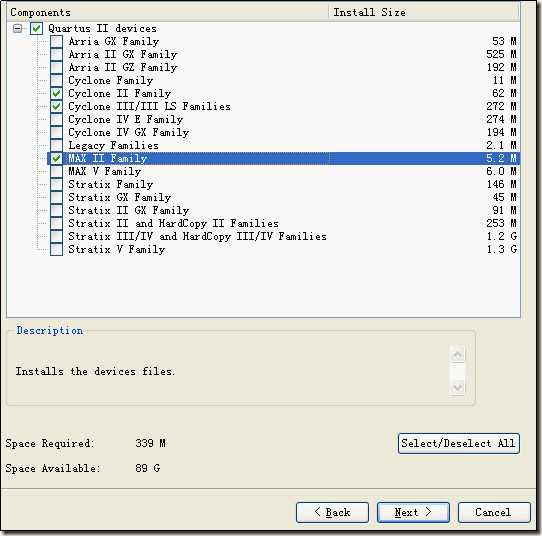Image resolution: width=542 pixels, height=536 pixels.
Task: Select the Stratix II GX Family label
Action: click(x=129, y=210)
